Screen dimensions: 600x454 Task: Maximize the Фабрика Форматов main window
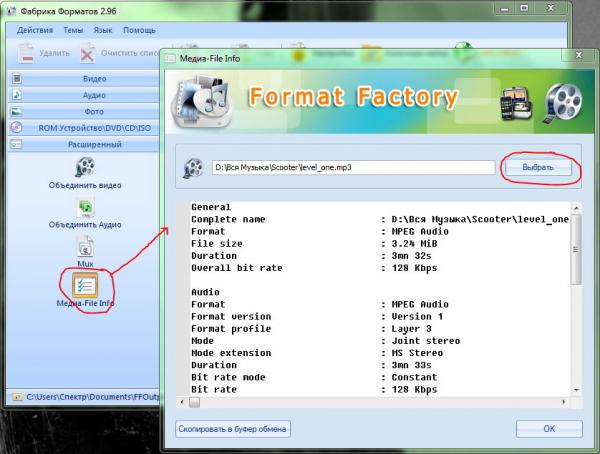[524, 8]
